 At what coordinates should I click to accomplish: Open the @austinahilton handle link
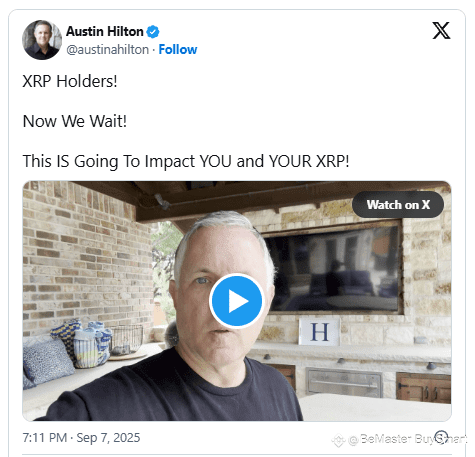coord(108,50)
